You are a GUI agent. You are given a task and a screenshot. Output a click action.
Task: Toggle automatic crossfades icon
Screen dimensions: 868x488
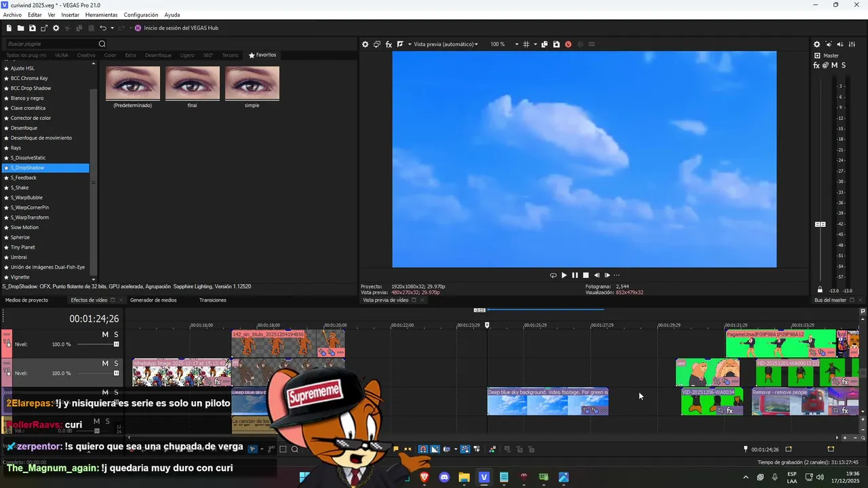point(435,449)
